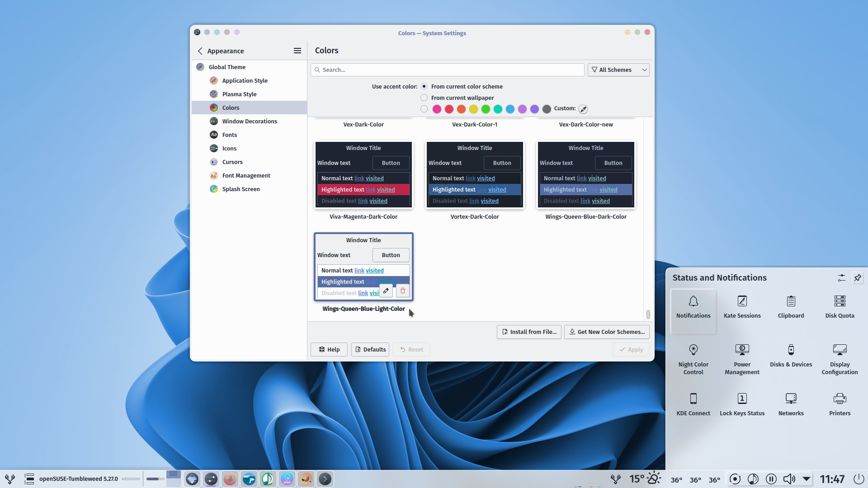Open the sidebar hamburger menu
Screen dimensions: 868x488
297,51
